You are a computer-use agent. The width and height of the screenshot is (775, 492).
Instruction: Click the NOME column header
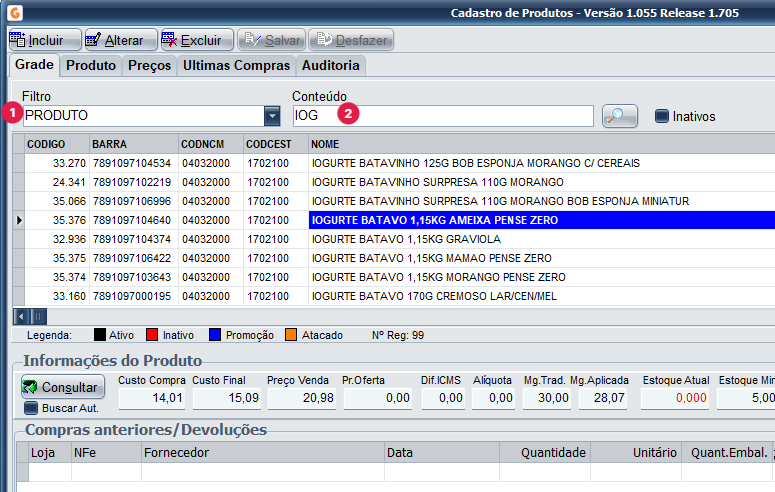point(542,144)
